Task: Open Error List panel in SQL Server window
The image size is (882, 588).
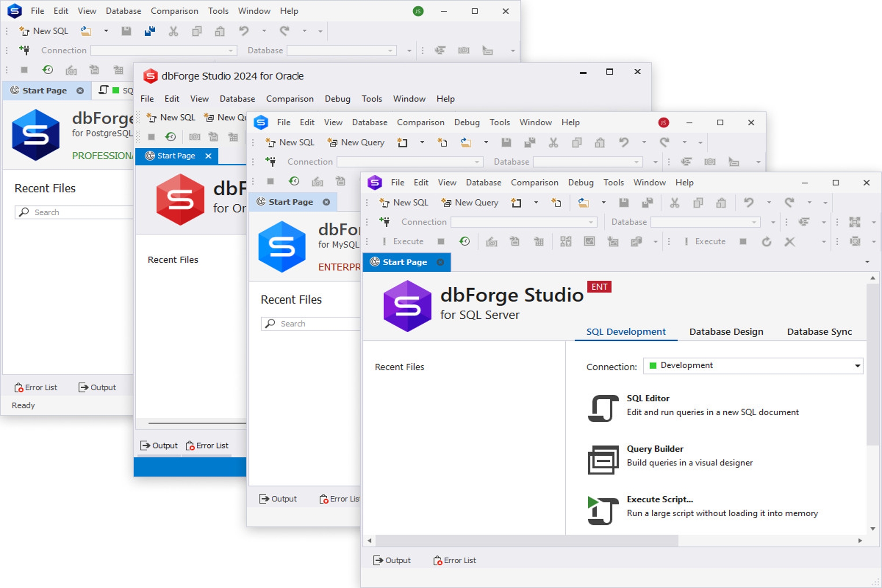Action: pyautogui.click(x=455, y=560)
